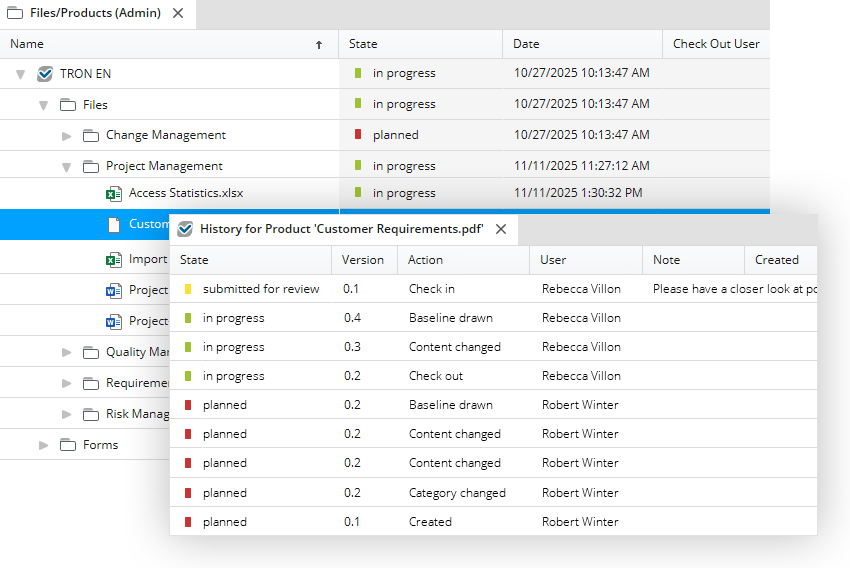Click the yellow submitted for review state marker
Viewport: 850px width, 568px height.
188,289
